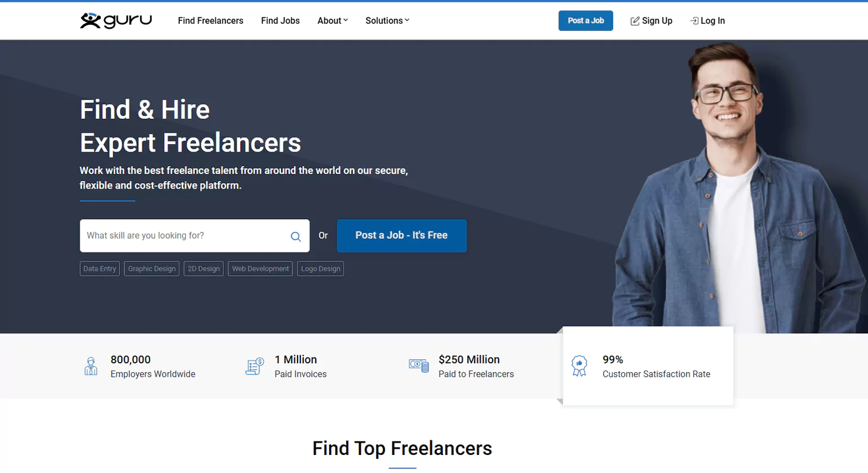The image size is (868, 473).
Task: Focus the skill search input field
Action: pos(183,236)
